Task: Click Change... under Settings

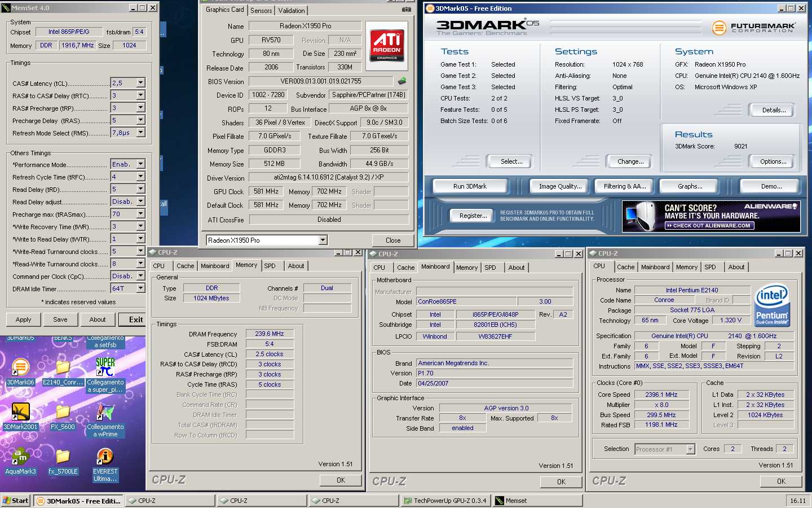Action: tap(630, 161)
